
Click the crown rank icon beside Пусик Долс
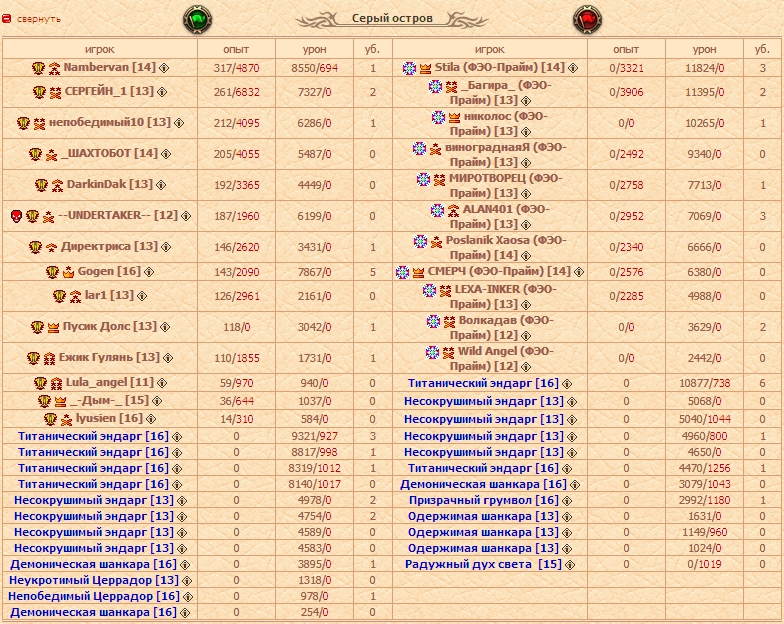tap(53, 328)
